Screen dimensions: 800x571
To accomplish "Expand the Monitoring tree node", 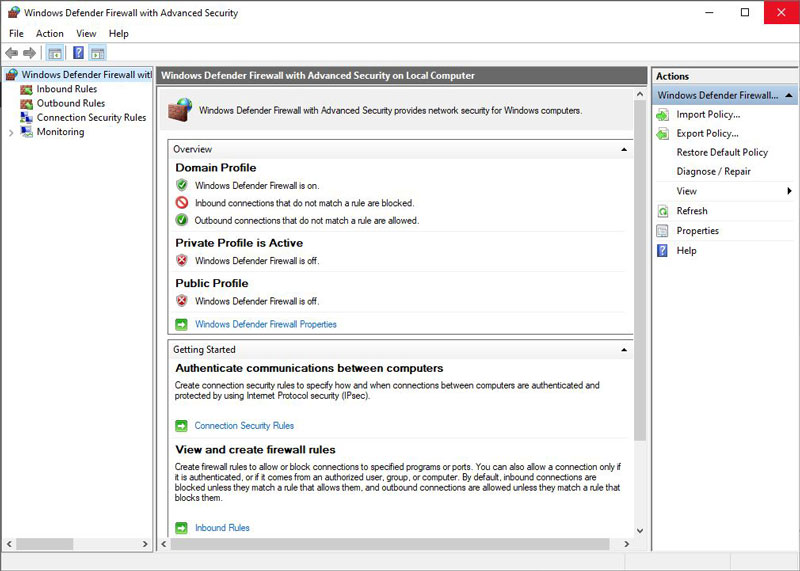I will pyautogui.click(x=11, y=133).
